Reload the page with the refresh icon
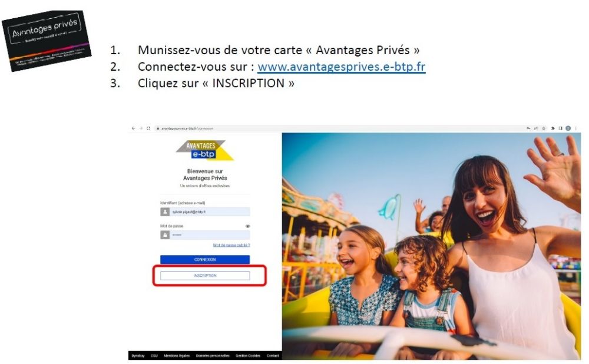Viewport: 589px width, 364px height. [148, 128]
